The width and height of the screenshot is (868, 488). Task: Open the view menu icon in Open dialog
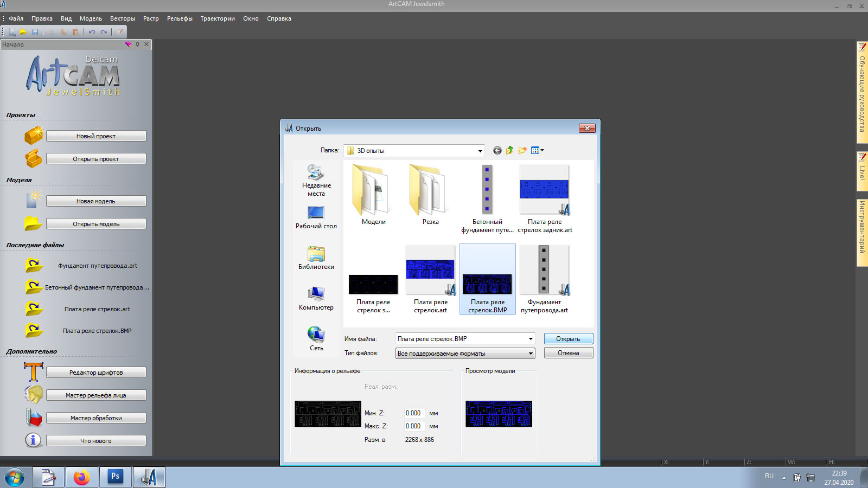tap(537, 151)
